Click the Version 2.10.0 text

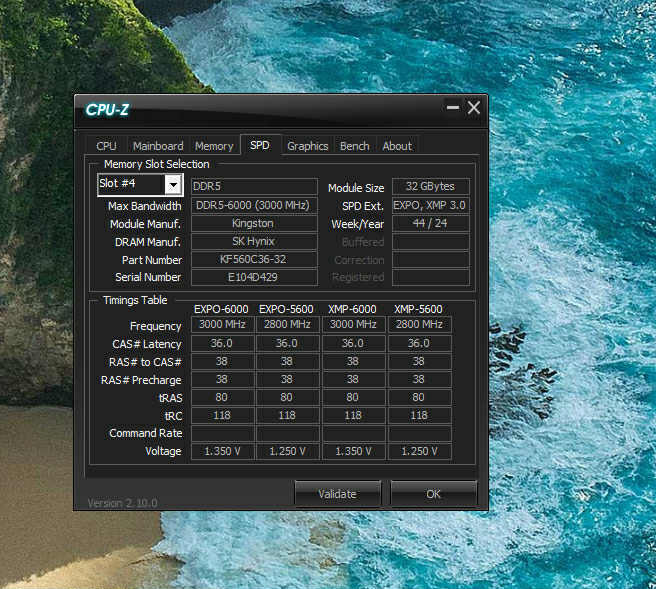pos(122,503)
